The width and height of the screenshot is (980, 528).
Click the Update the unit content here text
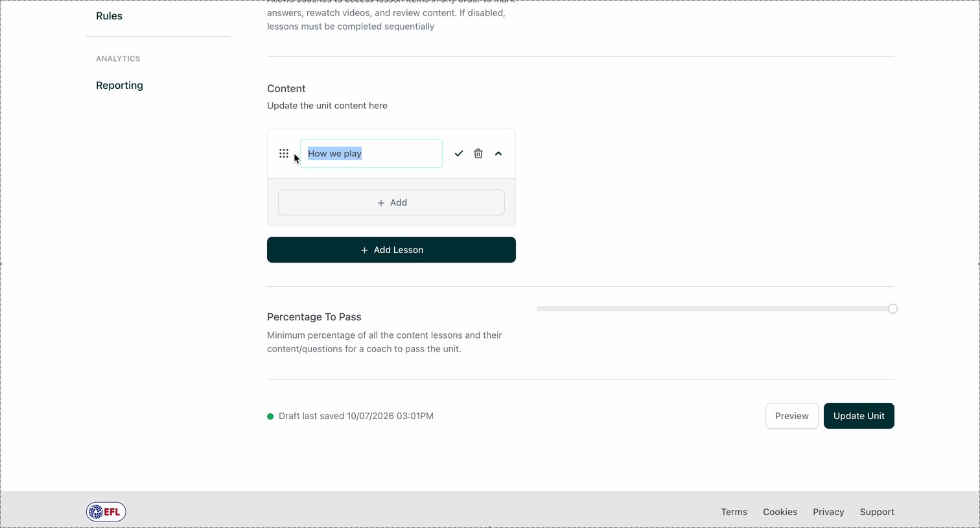[327, 106]
